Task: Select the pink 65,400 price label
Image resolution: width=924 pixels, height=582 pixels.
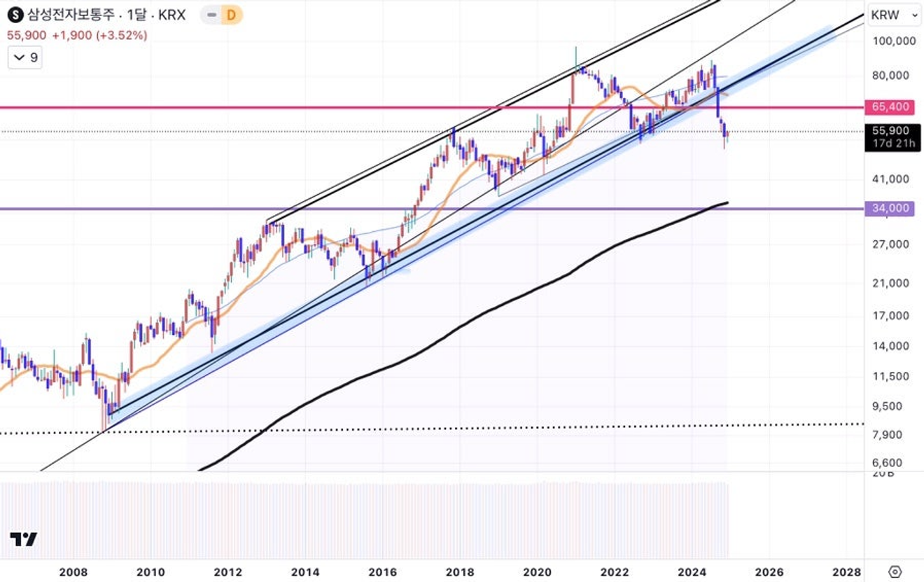Action: [890, 107]
